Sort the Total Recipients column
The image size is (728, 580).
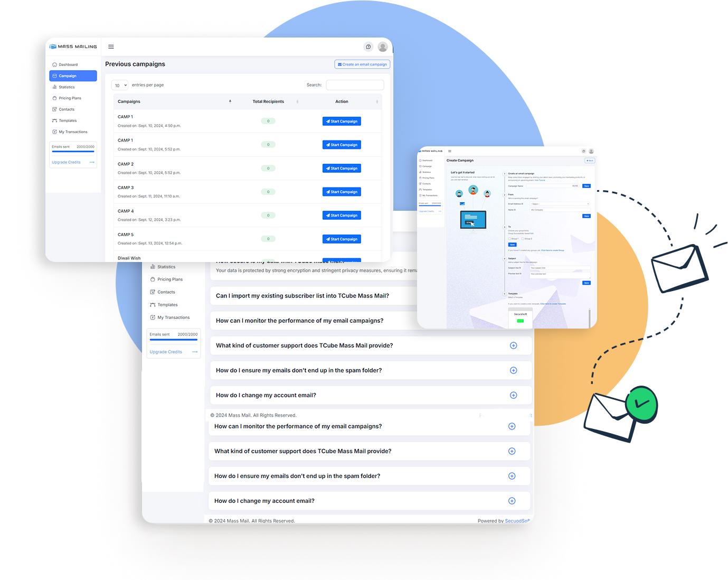[297, 101]
